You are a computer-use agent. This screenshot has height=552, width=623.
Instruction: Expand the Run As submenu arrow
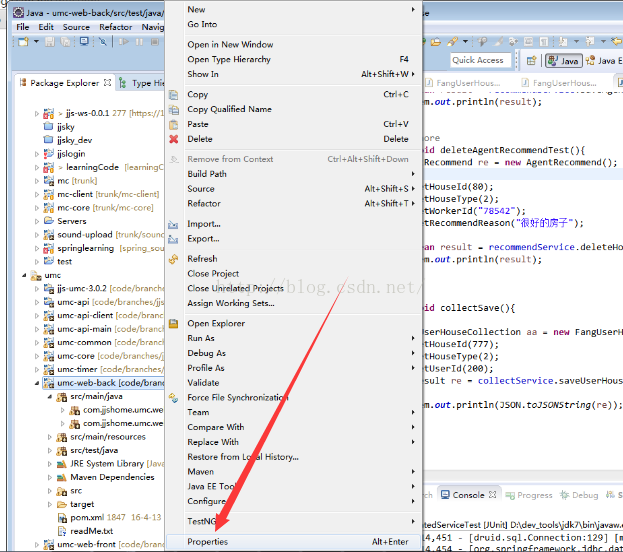pyautogui.click(x=413, y=338)
